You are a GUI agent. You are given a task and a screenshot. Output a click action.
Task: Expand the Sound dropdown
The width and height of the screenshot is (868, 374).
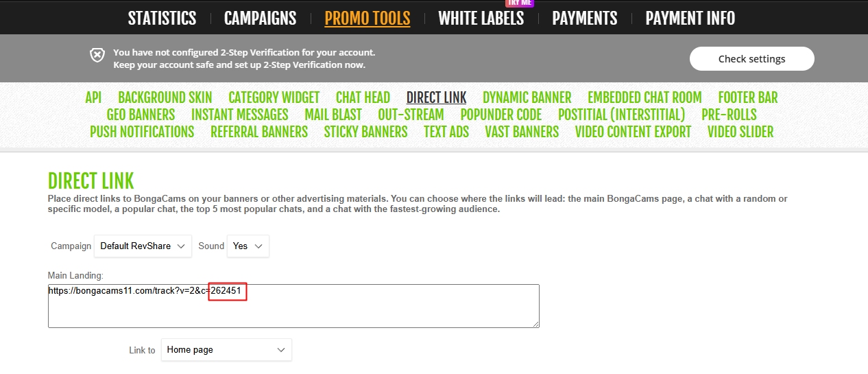[x=248, y=246]
